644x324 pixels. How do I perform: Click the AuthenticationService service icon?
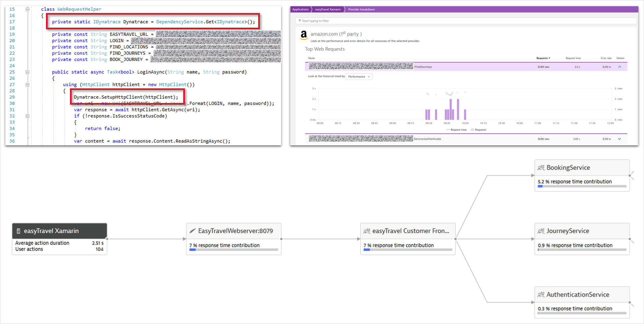541,295
